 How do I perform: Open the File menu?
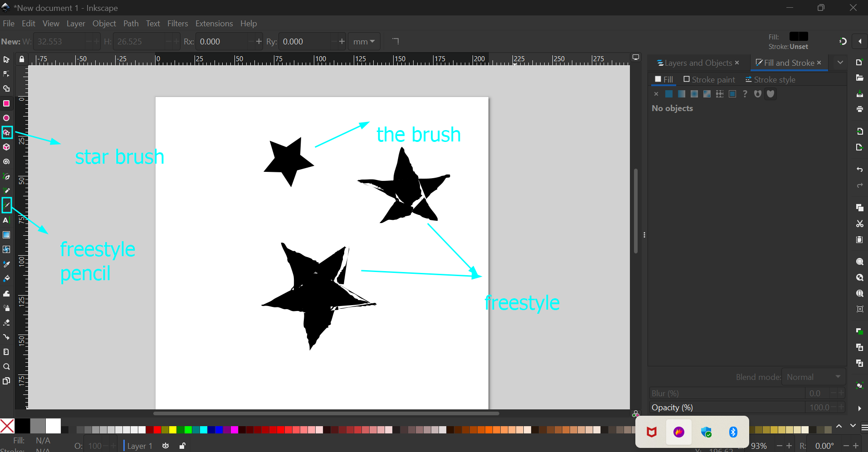click(9, 24)
